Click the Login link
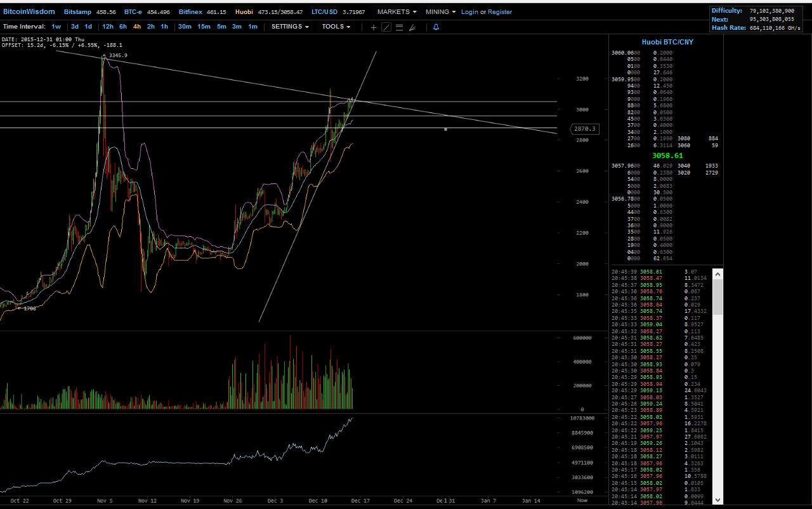 click(469, 12)
